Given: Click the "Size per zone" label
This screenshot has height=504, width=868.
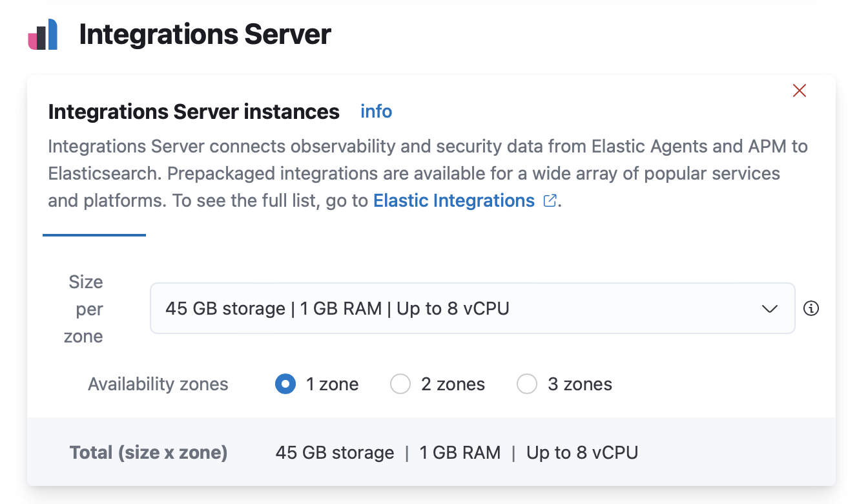Looking at the screenshot, I should pyautogui.click(x=85, y=309).
